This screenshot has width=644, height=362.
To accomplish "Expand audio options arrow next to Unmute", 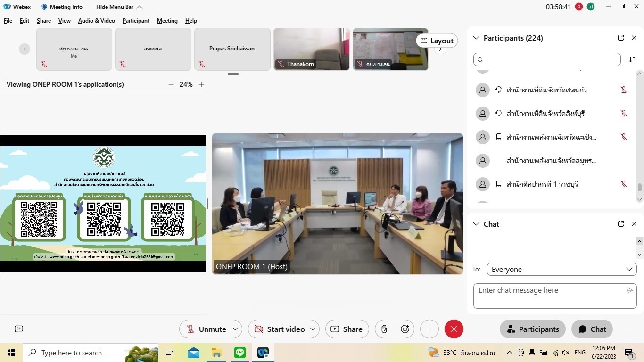I will point(235,329).
